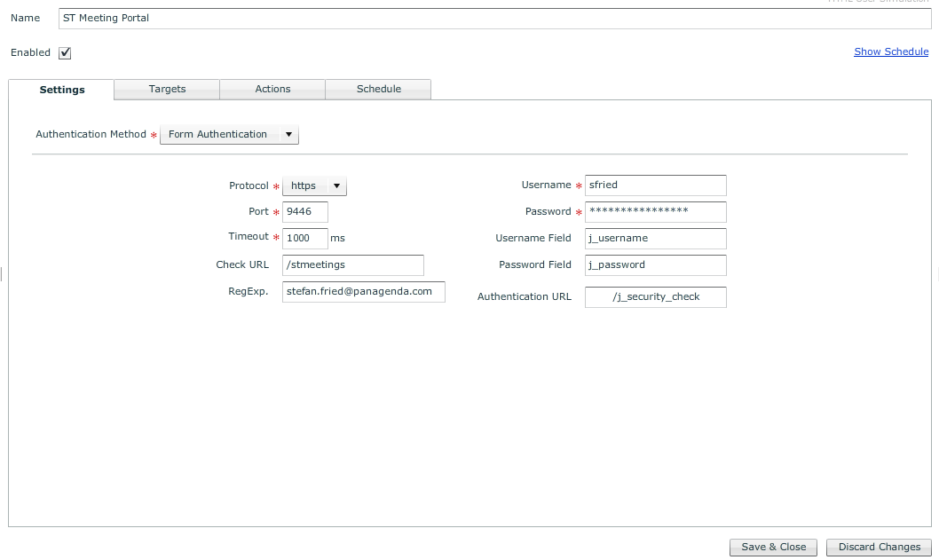
Task: Click the Password Field j_password input
Action: pos(655,265)
